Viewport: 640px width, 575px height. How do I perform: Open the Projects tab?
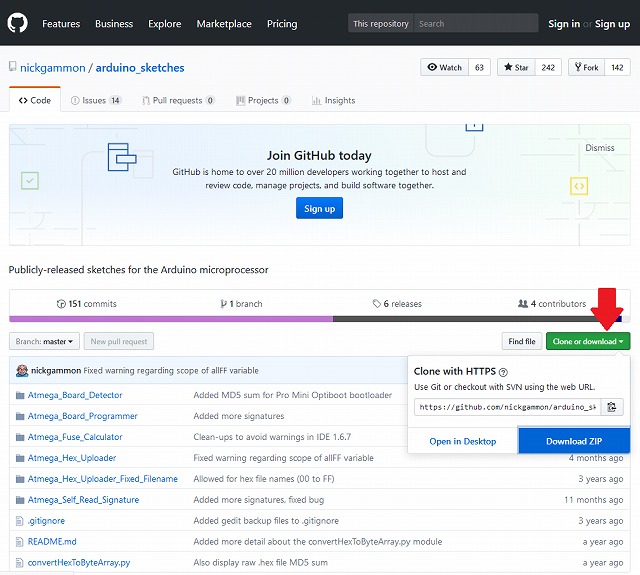pyautogui.click(x=263, y=100)
